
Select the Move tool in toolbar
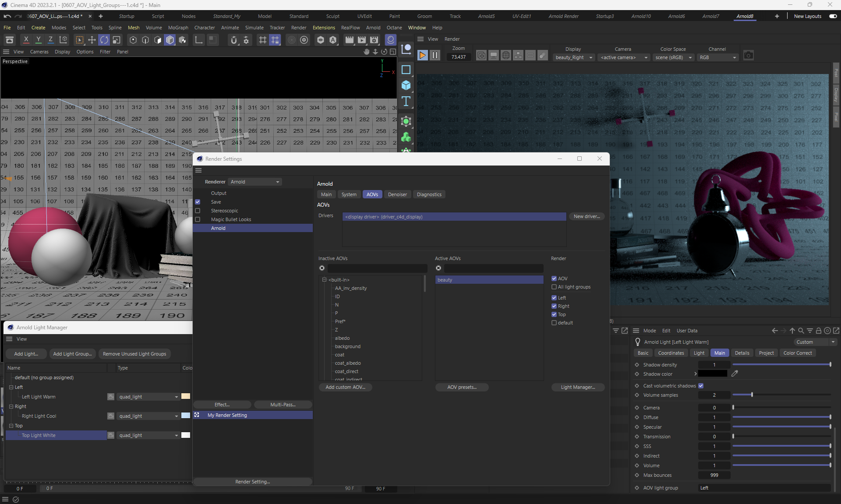[x=92, y=40]
